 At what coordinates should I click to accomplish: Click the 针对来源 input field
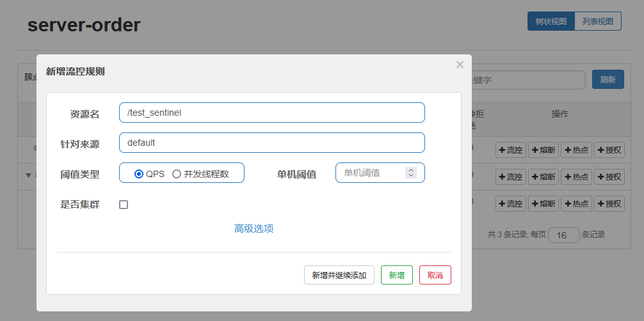[271, 143]
